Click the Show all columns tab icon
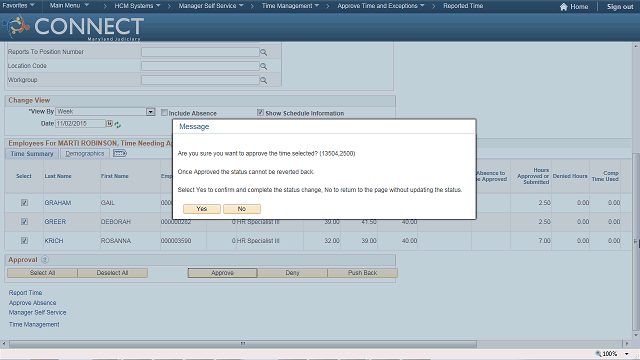Image resolution: width=640 pixels, height=360 pixels. [x=120, y=153]
